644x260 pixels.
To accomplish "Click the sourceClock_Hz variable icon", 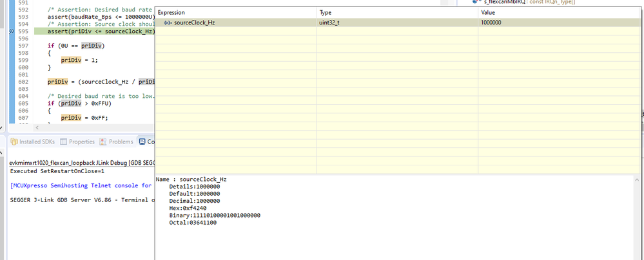I will [168, 23].
